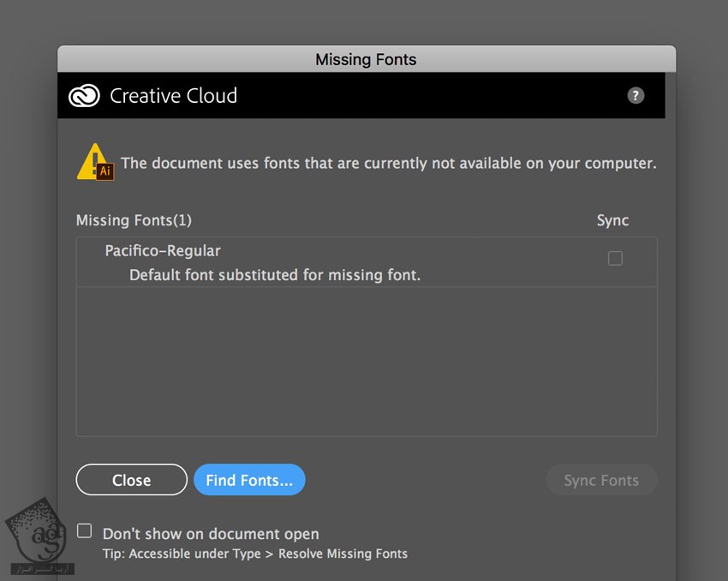
Task: Click the fonts not available warning text
Action: (388, 163)
